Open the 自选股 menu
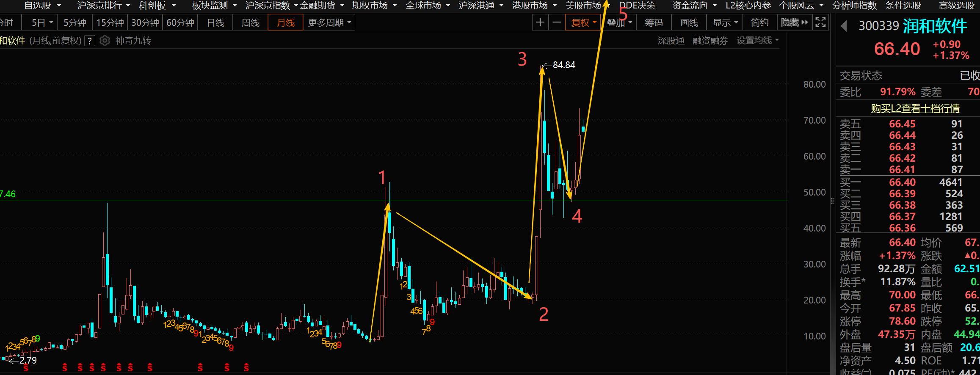The image size is (980, 375). tap(42, 6)
